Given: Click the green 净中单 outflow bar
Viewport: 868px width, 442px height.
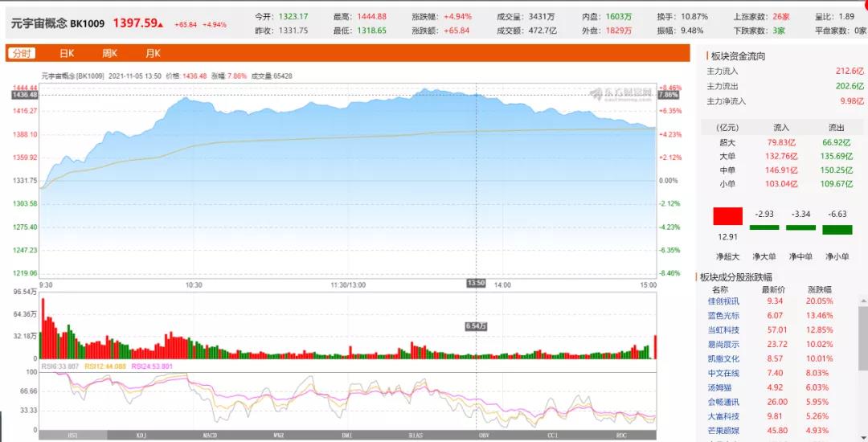Looking at the screenshot, I should (x=800, y=228).
